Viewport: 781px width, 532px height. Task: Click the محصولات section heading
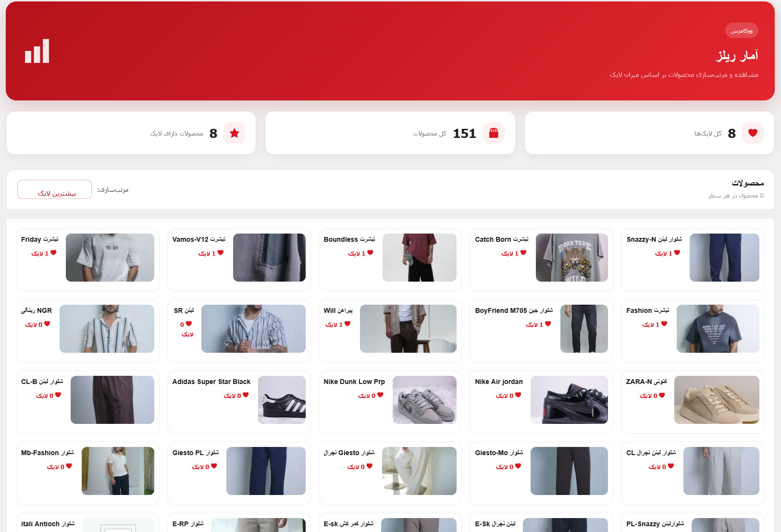point(747,183)
